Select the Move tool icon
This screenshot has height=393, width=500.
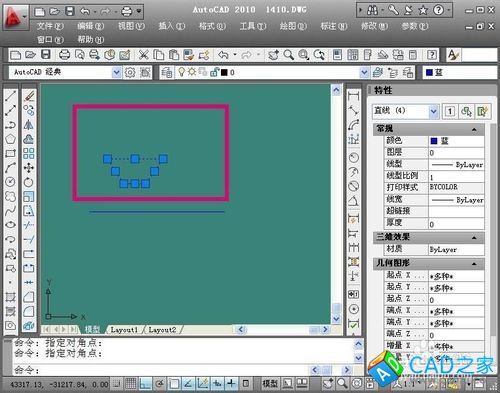click(29, 168)
